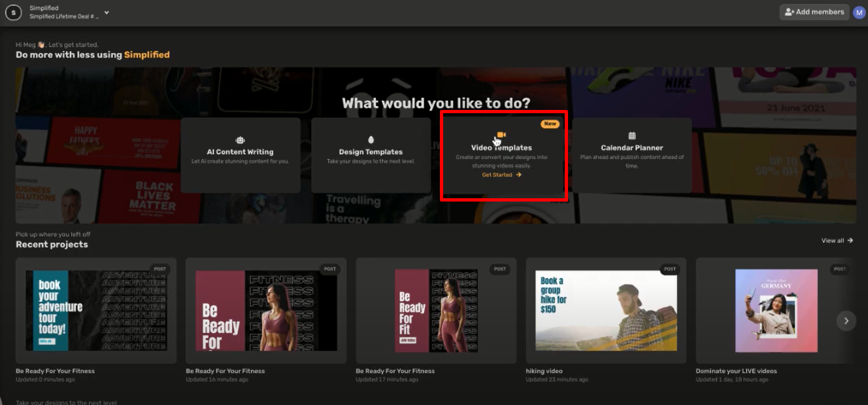
Task: Open the book your adventure tour project thumbnail
Action: pos(96,311)
